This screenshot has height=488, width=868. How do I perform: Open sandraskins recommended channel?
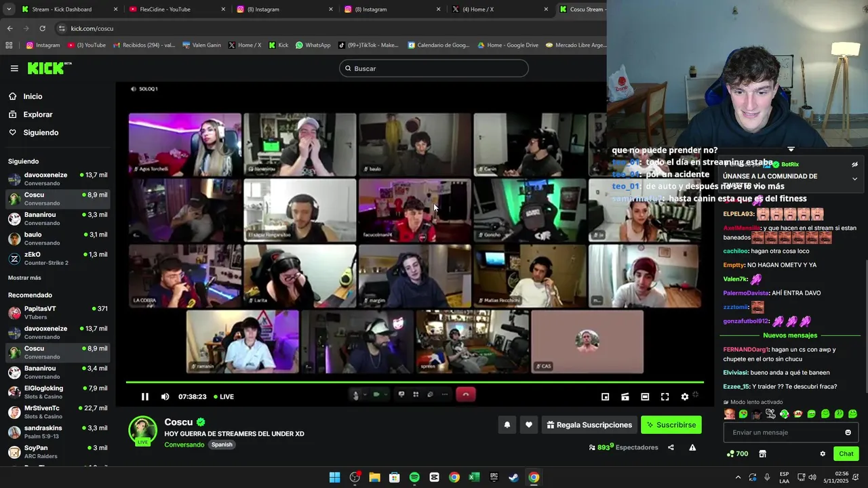click(58, 432)
